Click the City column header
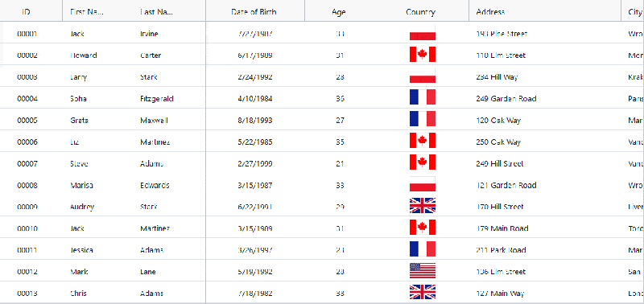The width and height of the screenshot is (644, 304). [635, 12]
